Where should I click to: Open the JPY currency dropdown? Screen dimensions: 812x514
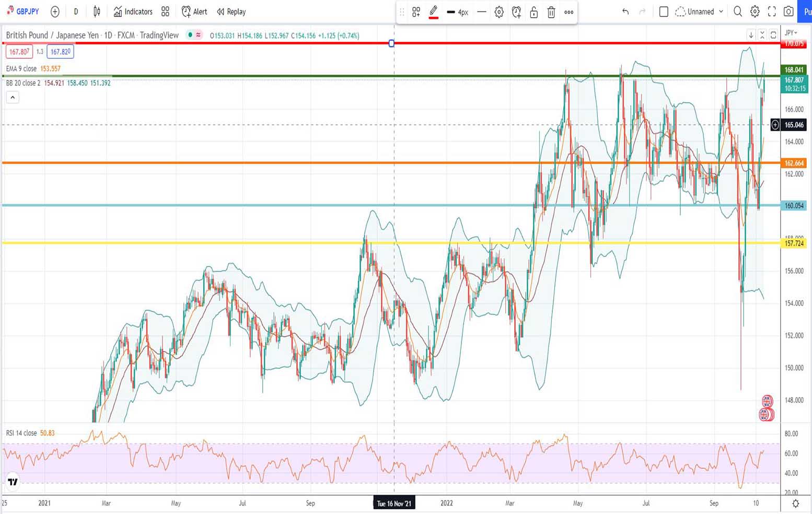coord(792,32)
